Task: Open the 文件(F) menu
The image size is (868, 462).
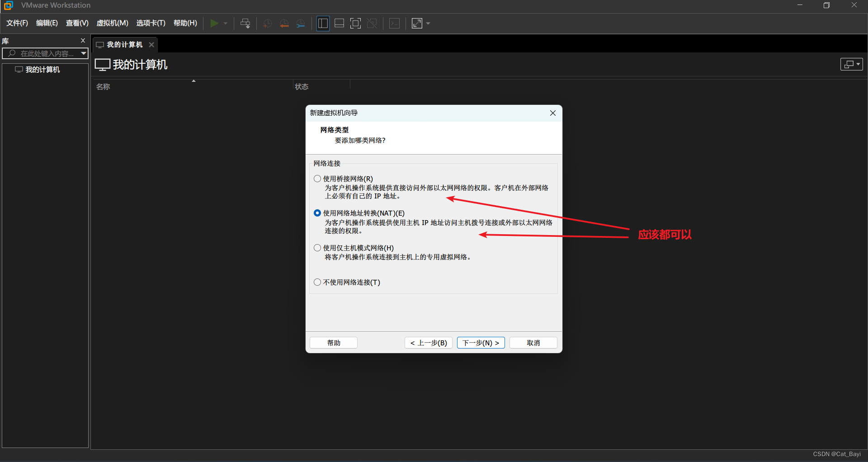Action: click(x=17, y=23)
